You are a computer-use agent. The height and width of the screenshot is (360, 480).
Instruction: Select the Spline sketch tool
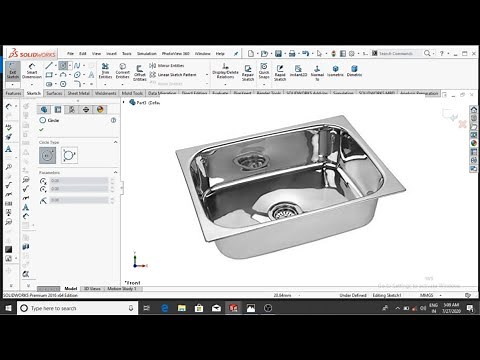[77, 65]
